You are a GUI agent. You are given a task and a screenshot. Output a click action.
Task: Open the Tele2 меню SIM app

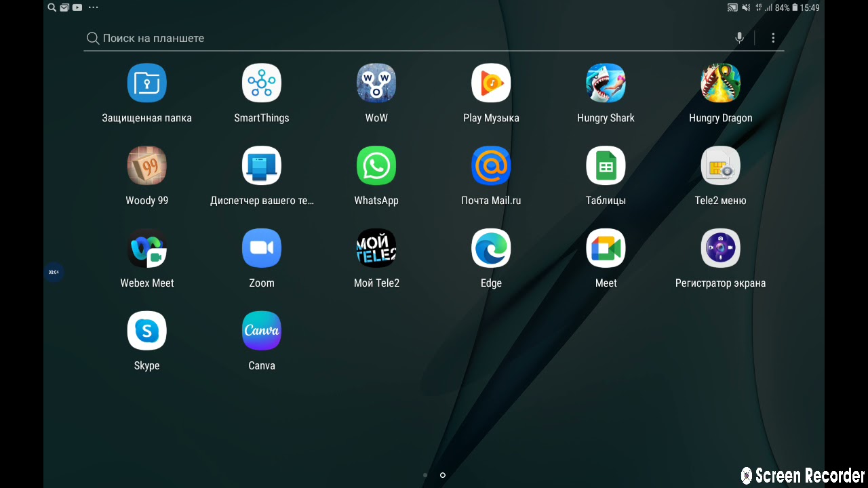pos(720,166)
